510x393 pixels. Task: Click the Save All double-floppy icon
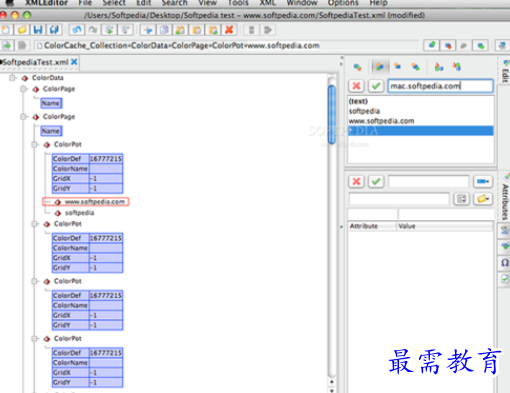tap(54, 30)
